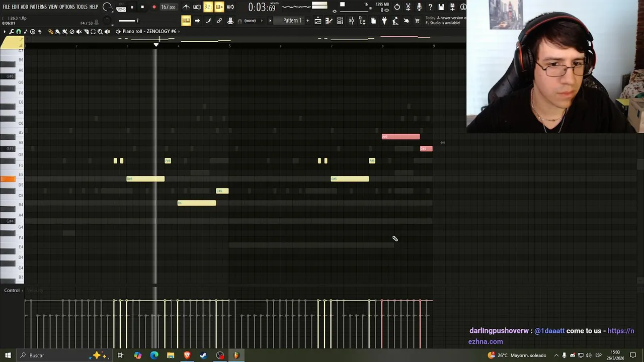
Task: Toggle blend recording overdub button
Action: click(x=219, y=7)
